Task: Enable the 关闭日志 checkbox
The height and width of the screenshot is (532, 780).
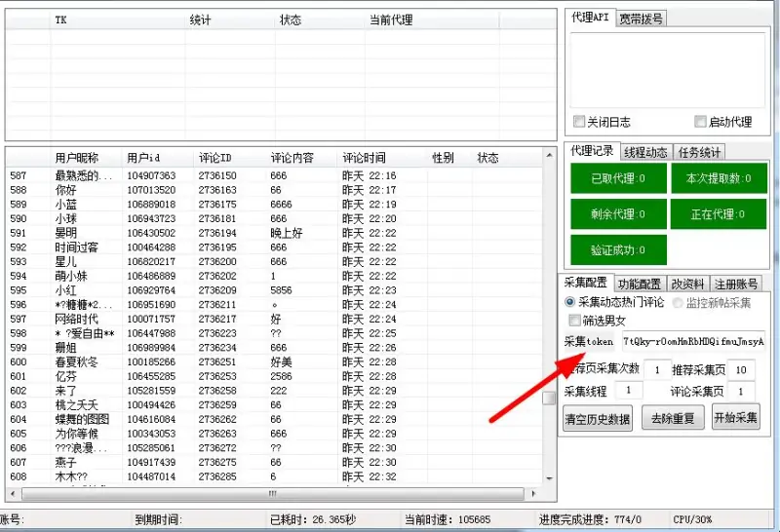Action: tap(579, 122)
